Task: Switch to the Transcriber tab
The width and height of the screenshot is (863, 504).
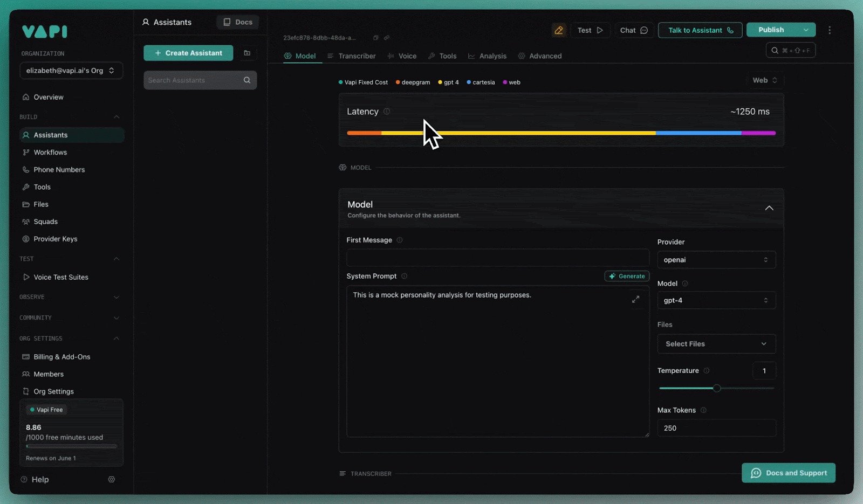Action: pyautogui.click(x=352, y=56)
